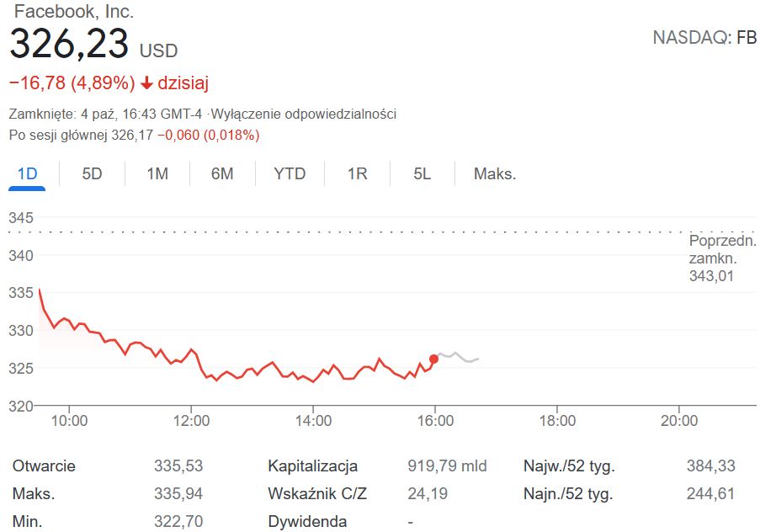Click the Otwarcie value 335,53

pyautogui.click(x=178, y=465)
